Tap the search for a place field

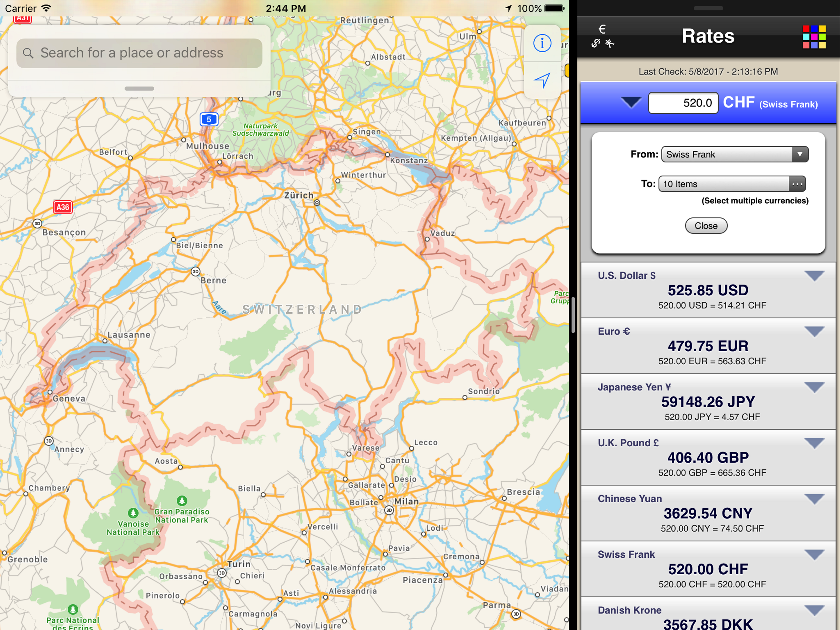point(139,53)
